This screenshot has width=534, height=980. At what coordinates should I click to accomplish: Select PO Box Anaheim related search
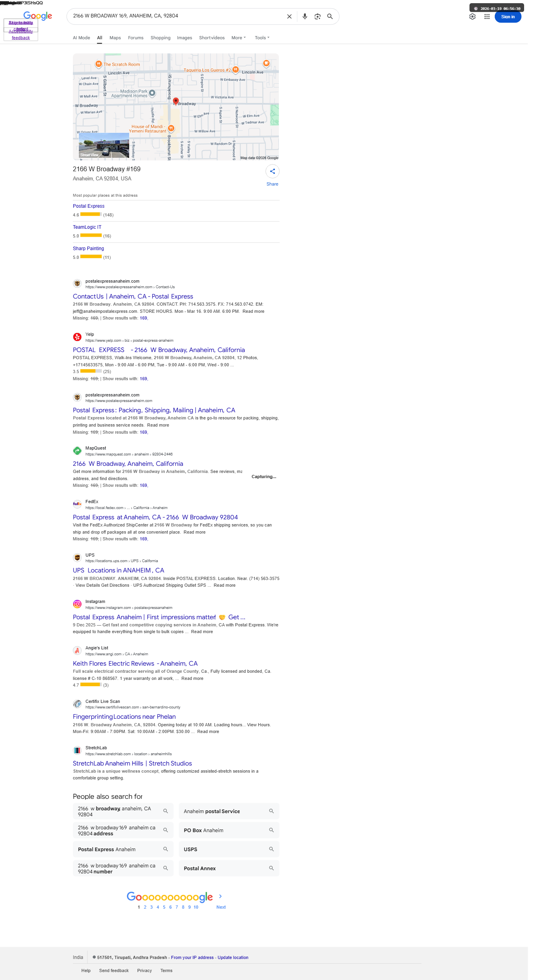point(229,830)
